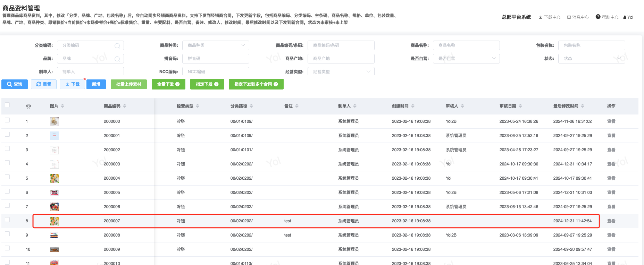Click product thumbnail for item 2000004
Screen dimensions: 644x265
(54, 178)
